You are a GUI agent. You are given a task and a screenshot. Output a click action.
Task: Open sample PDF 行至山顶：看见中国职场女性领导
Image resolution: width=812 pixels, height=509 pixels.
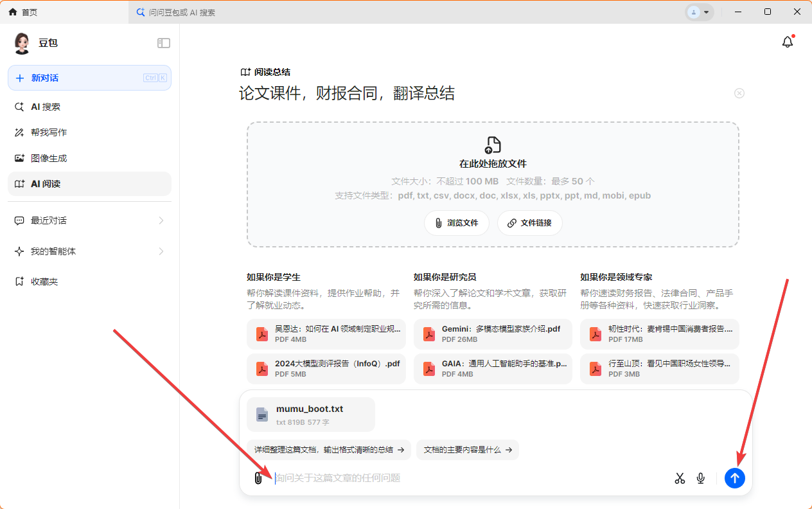pos(660,369)
